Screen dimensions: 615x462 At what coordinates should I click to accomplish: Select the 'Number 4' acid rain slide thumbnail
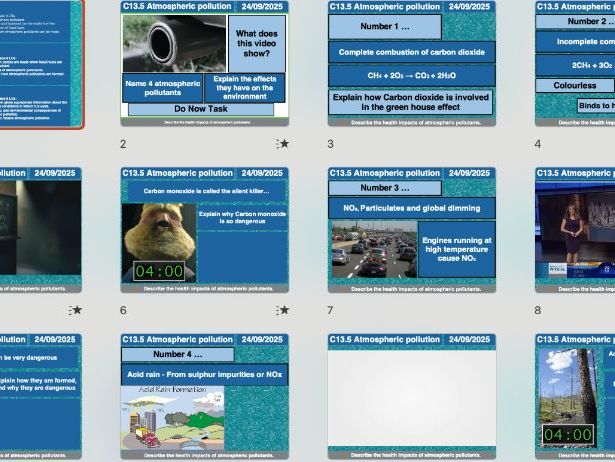click(204, 397)
